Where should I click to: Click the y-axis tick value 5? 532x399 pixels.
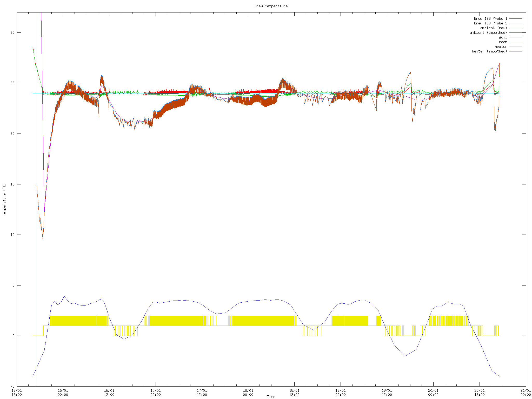tap(14, 285)
